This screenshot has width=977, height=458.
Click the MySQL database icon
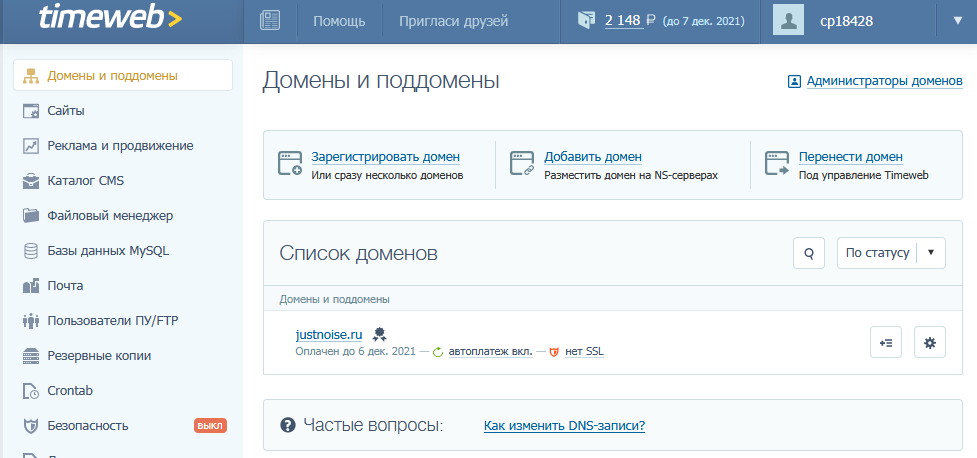point(31,251)
